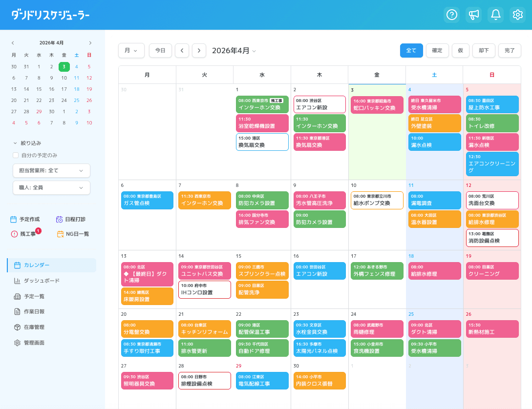Open 在庫管理 from sidebar menu

tap(34, 327)
